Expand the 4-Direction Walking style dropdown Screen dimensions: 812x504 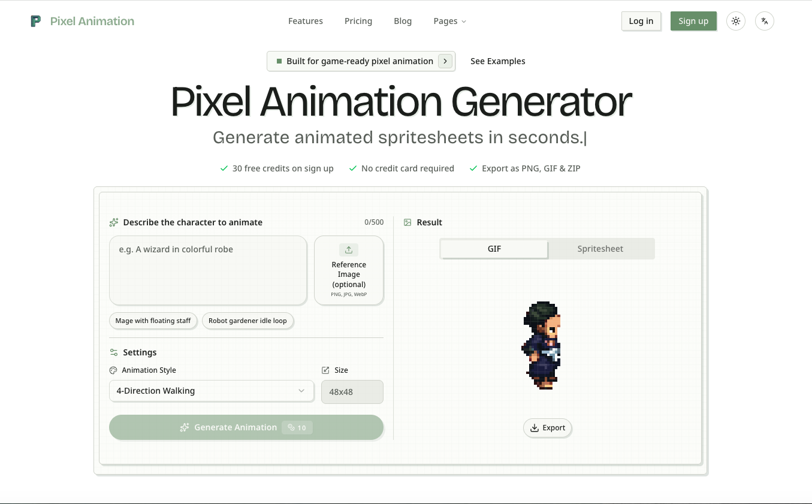point(212,391)
